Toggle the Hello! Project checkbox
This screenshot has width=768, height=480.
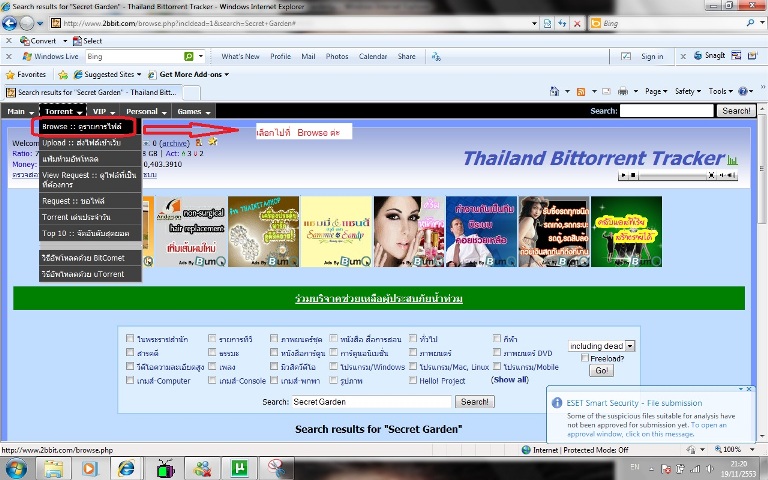[413, 380]
